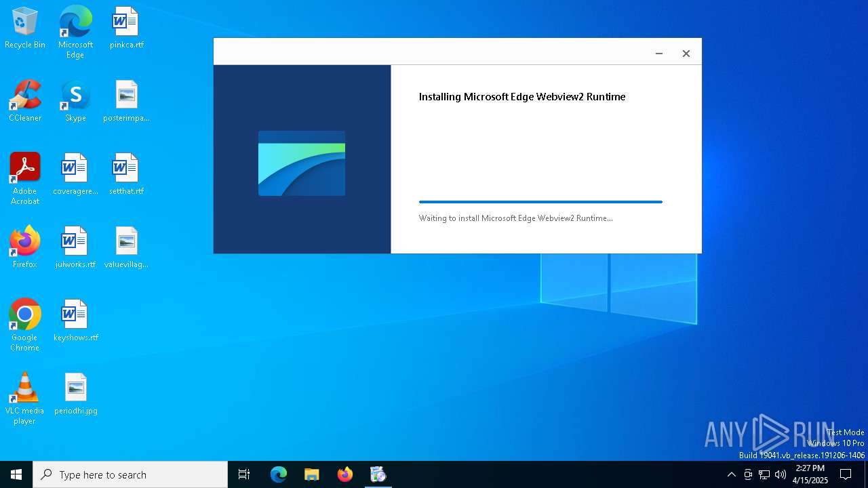This screenshot has height=488, width=868.
Task: Click the 'Installing Microsoft Edge Webview2 Runtime' heading
Action: click(x=522, y=97)
